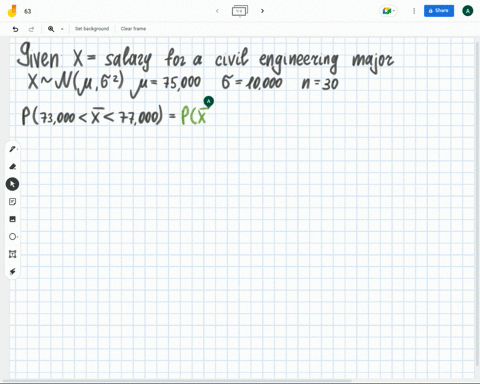Select the Pen tool
Viewport: 480px width, 384px height.
[x=13, y=149]
